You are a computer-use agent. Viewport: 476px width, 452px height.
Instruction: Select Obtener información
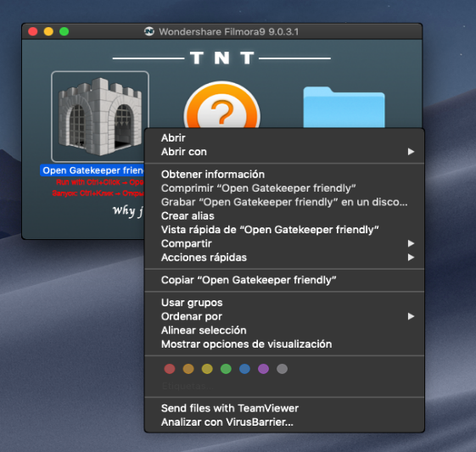284,175
